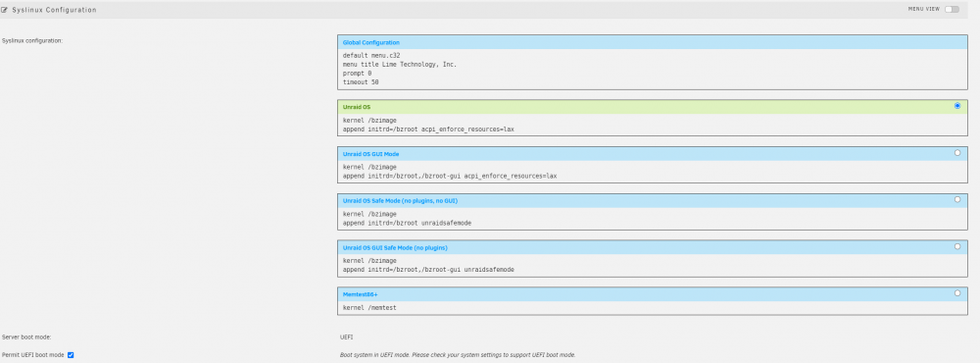Select the Unraid OS GUI Mode radio button
Screen dimensions: 980x363
pyautogui.click(x=957, y=153)
